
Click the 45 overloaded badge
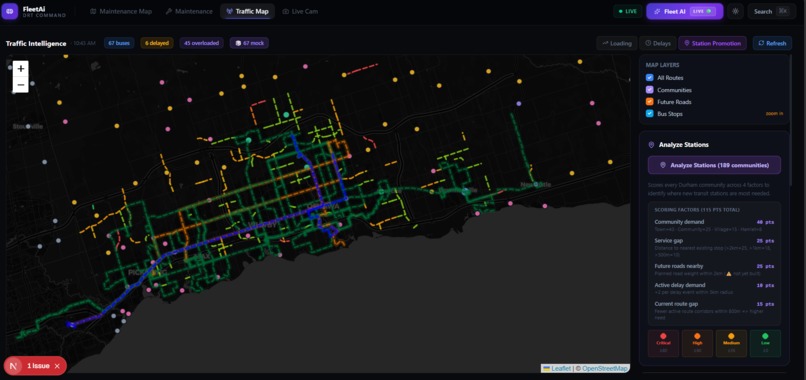click(202, 43)
